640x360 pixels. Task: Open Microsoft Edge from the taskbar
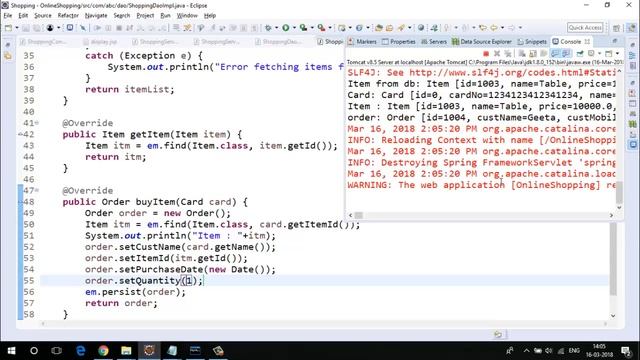80,351
